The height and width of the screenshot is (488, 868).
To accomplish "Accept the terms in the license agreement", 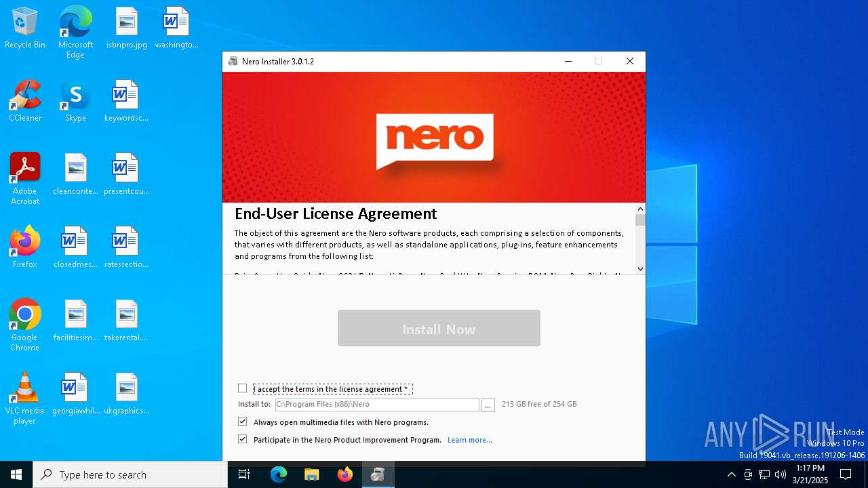I will [242, 388].
